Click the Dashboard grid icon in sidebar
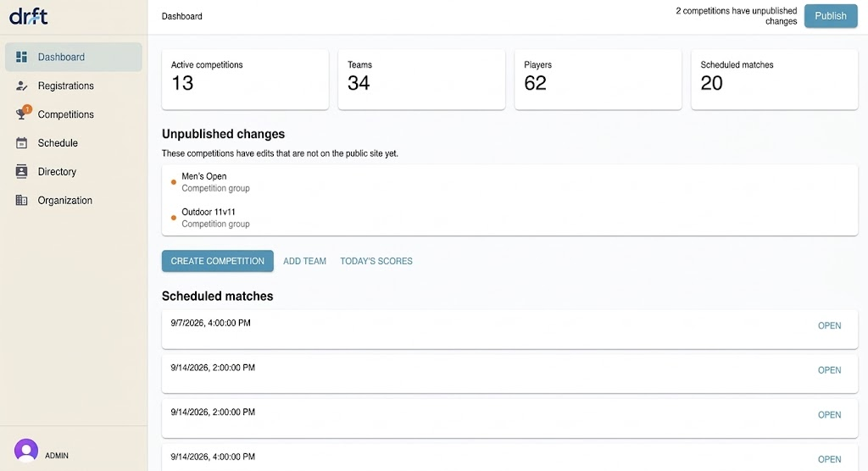 tap(21, 57)
